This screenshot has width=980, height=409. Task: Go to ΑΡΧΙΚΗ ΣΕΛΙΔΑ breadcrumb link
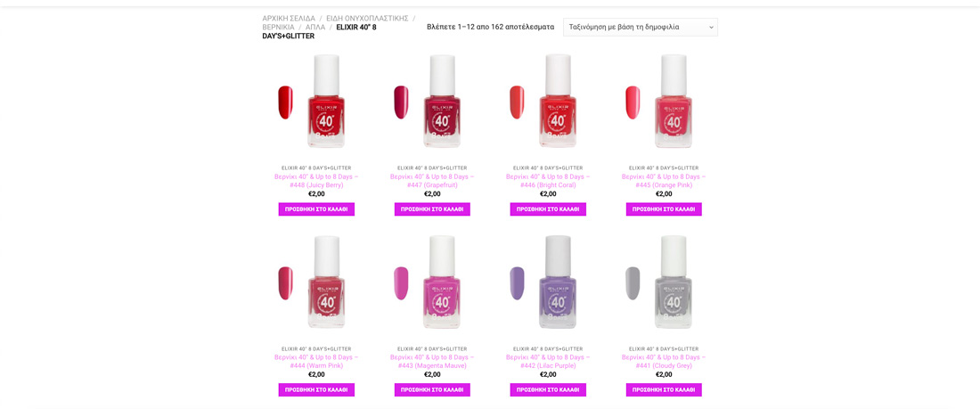pos(289,18)
